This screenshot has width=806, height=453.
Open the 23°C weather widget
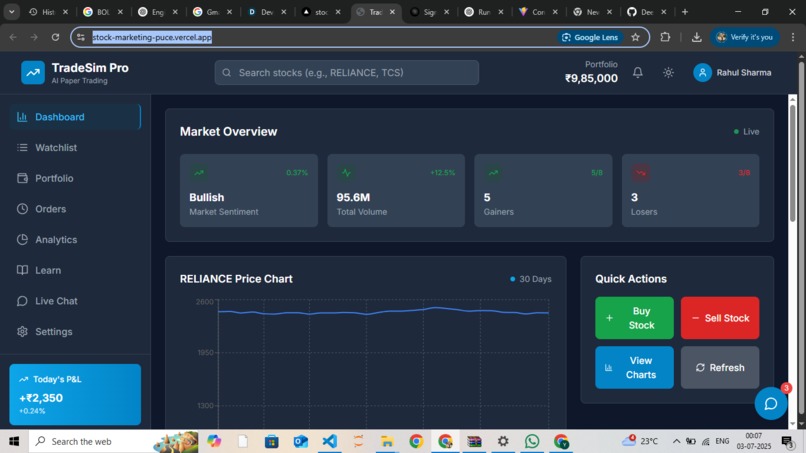point(640,441)
